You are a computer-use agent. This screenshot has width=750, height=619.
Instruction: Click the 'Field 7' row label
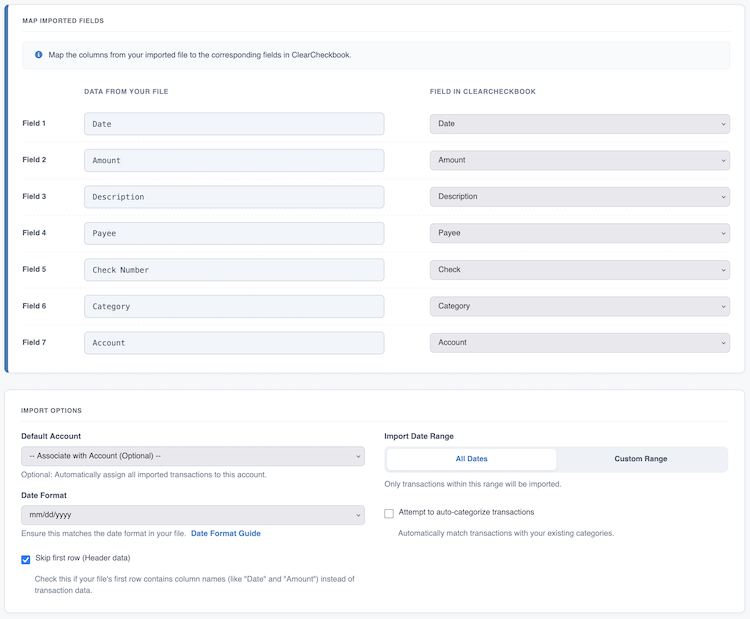tap(34, 343)
